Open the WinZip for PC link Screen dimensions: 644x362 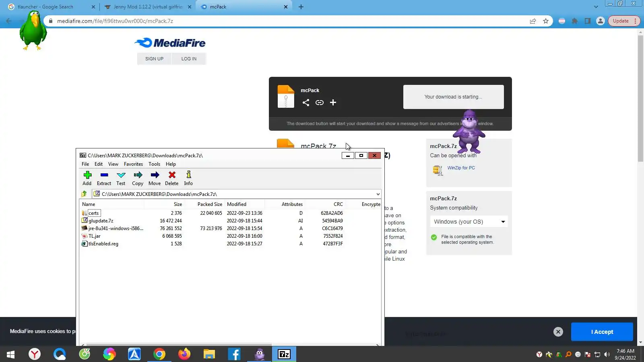click(461, 168)
